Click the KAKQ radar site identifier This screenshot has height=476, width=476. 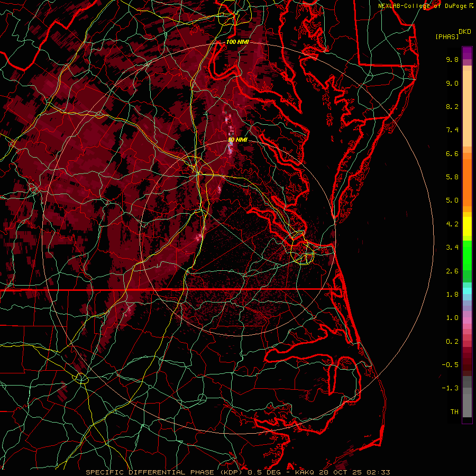[x=305, y=472]
